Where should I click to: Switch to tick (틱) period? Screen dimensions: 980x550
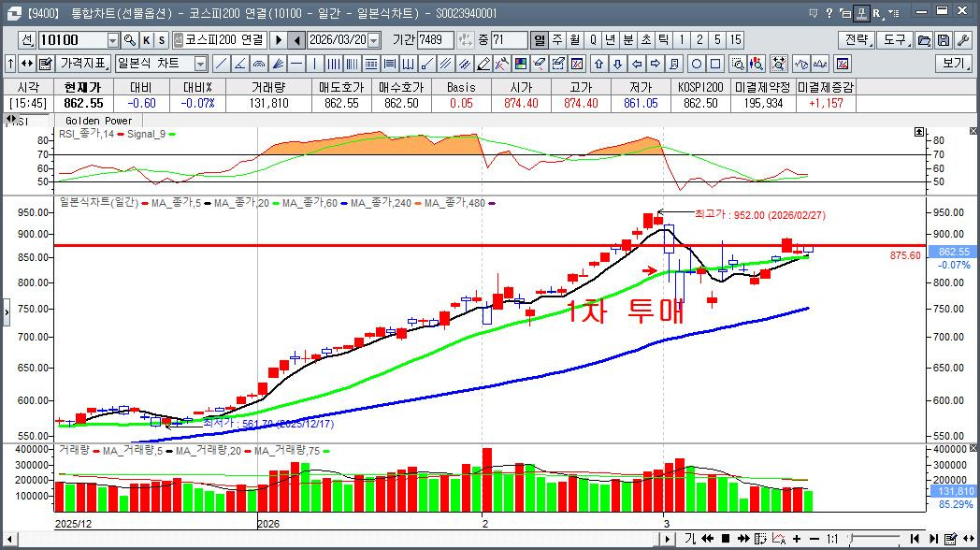coord(664,40)
